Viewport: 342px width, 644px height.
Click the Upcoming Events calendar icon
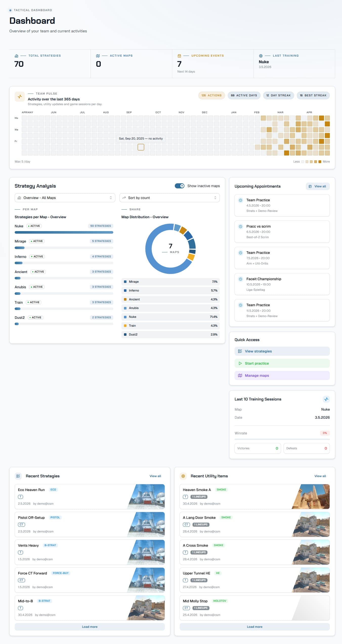point(179,56)
